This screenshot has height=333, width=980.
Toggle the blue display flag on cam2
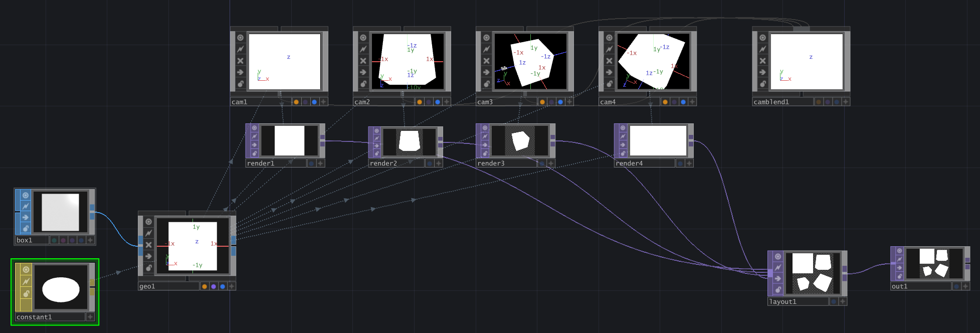pyautogui.click(x=438, y=102)
